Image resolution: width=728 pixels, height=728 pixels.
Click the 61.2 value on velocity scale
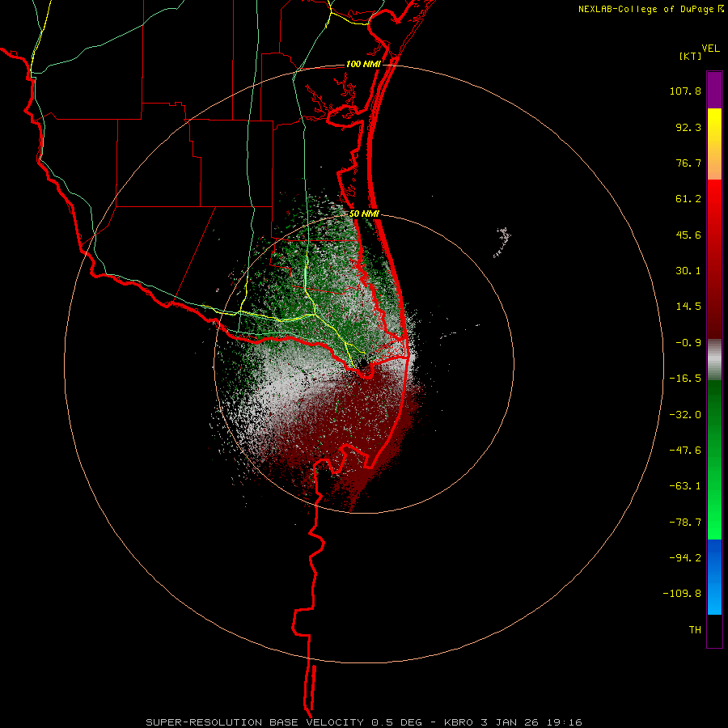(x=688, y=199)
